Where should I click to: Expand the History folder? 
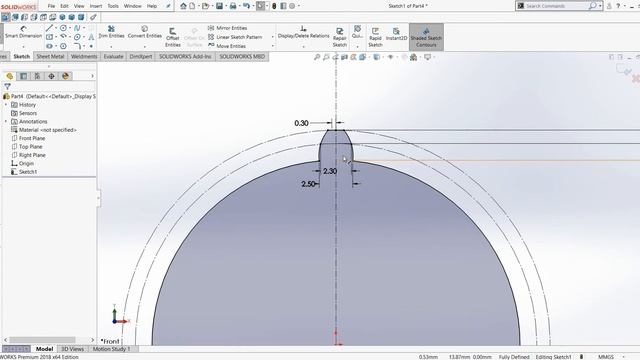pos(6,105)
